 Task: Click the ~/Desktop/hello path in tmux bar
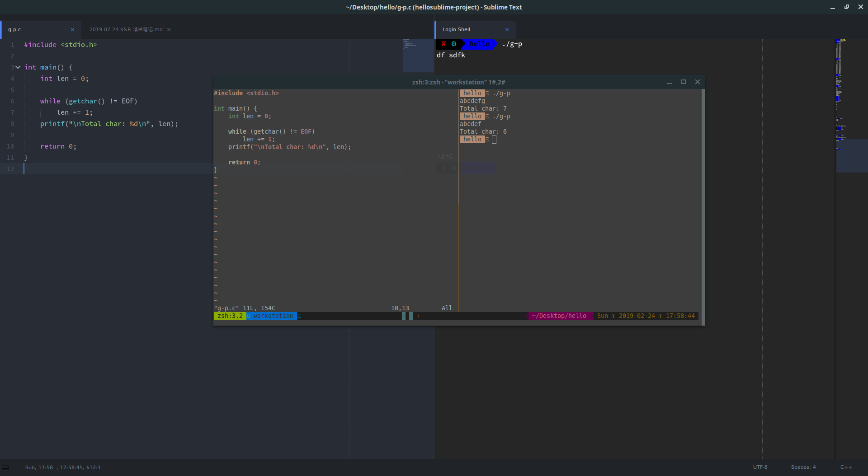(559, 316)
